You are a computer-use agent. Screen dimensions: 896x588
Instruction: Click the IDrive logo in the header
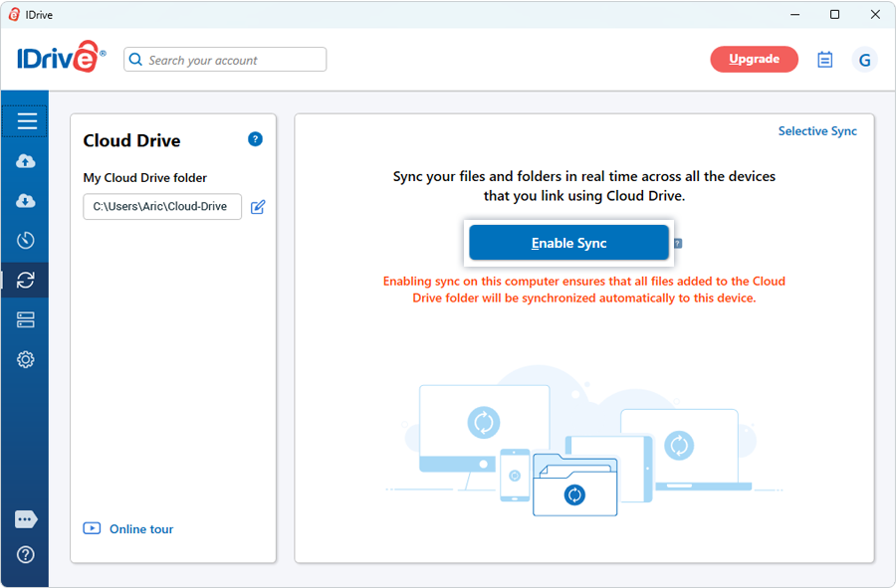coord(61,57)
